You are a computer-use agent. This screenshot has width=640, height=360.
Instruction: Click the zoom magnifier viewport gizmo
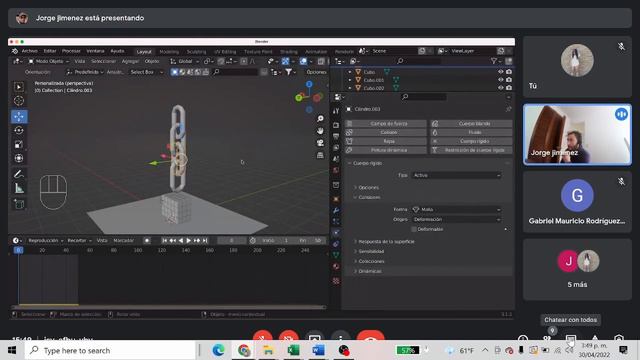320,118
